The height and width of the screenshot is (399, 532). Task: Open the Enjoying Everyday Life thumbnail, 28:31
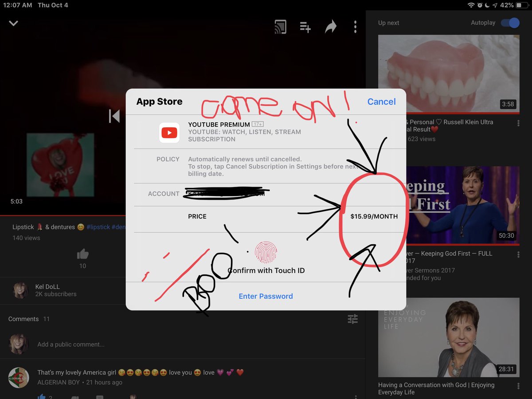click(x=449, y=337)
